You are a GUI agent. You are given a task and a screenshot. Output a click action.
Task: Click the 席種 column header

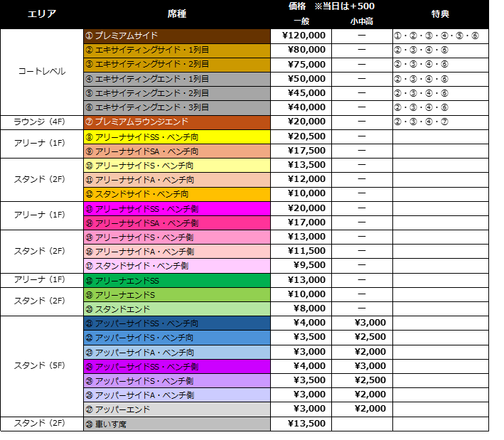[x=176, y=14]
